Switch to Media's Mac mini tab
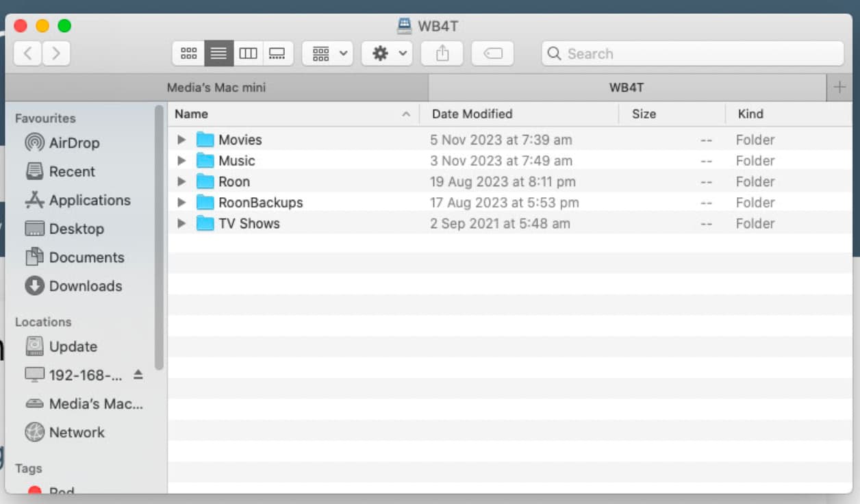 coord(216,88)
